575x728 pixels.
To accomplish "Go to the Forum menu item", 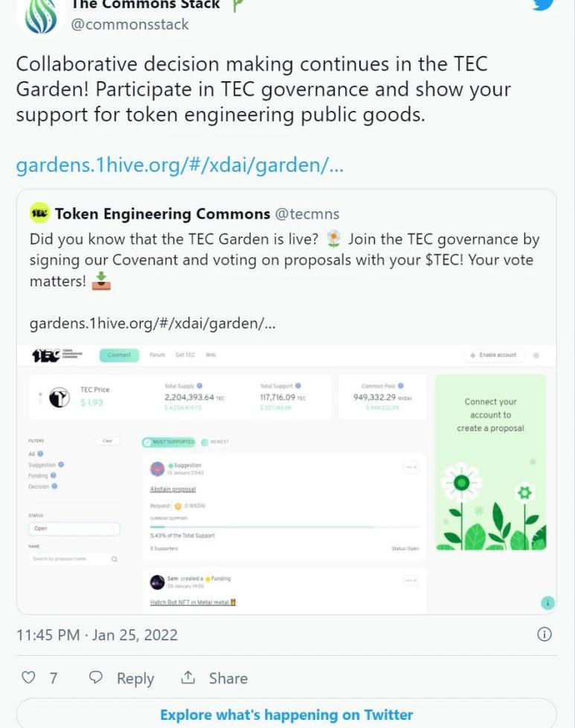I will click(x=157, y=355).
